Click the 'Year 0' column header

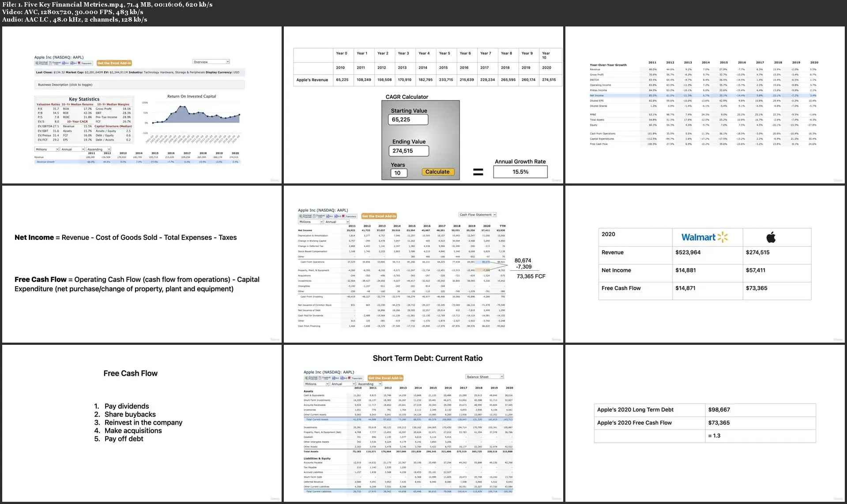tap(342, 53)
